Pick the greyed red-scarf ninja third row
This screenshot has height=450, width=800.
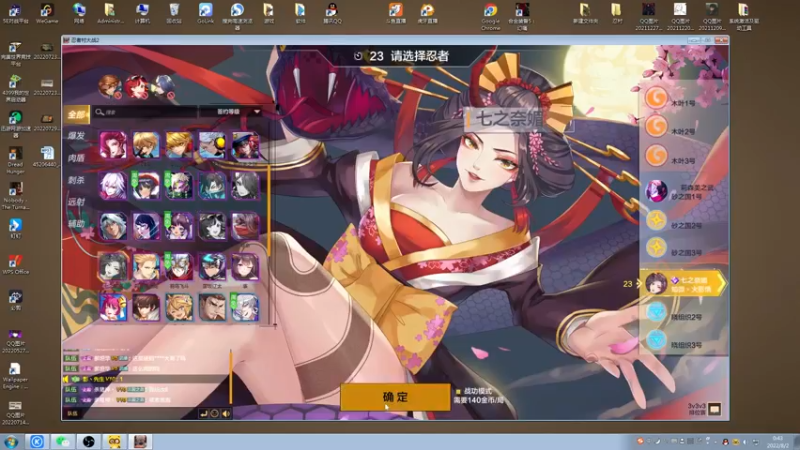click(x=245, y=226)
